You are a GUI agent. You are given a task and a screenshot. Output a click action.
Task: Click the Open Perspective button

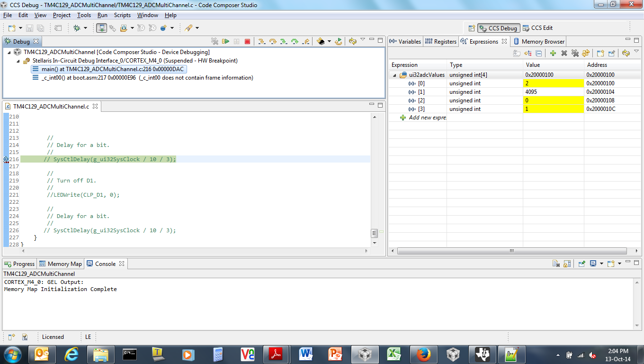click(x=472, y=28)
